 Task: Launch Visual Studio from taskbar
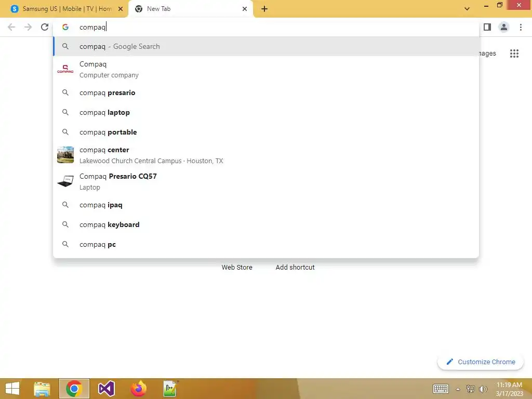tap(106, 389)
